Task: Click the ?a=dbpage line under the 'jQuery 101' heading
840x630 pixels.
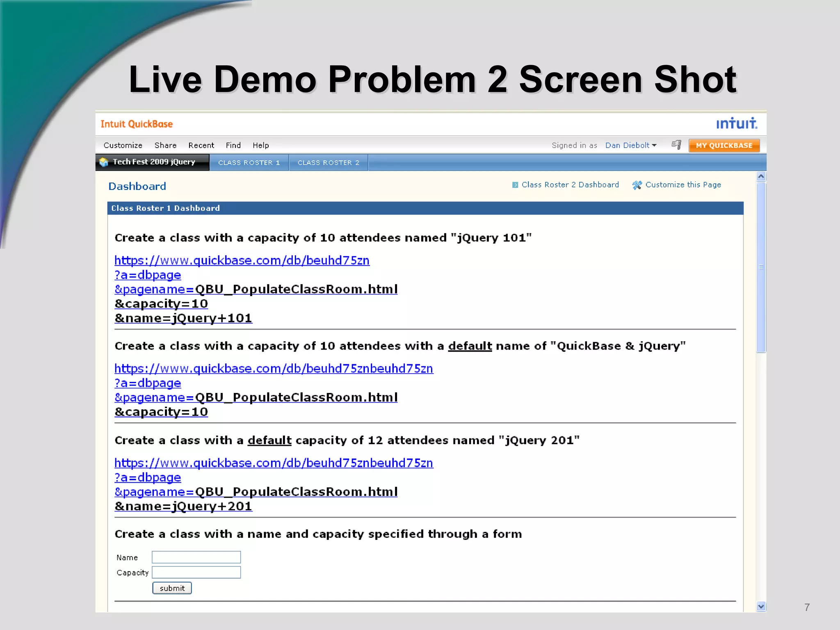Action: [148, 275]
